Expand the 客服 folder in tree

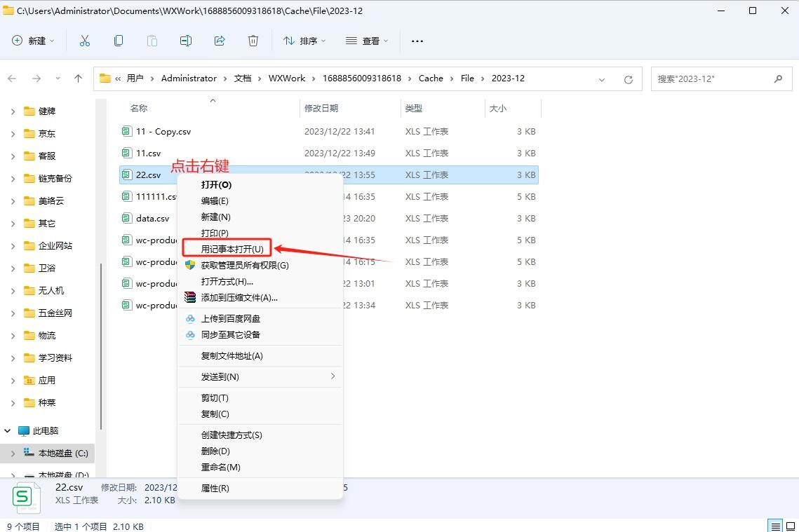pyautogui.click(x=13, y=156)
